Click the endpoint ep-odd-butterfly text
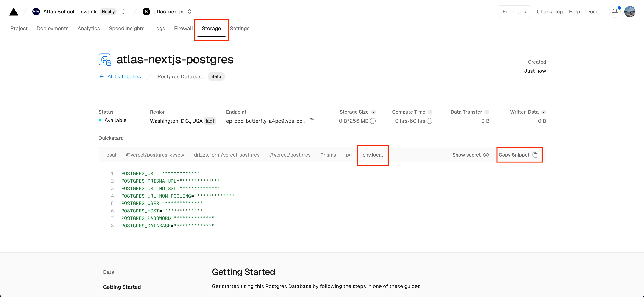This screenshot has height=297, width=644. click(266, 121)
